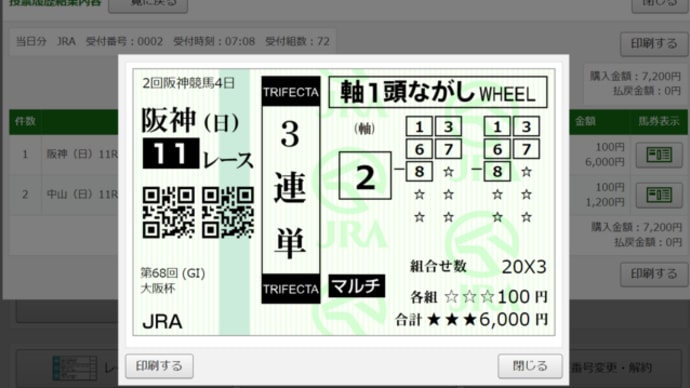The image size is (690, 388).
Task: Click the 件数 column header
Action: coord(26,121)
